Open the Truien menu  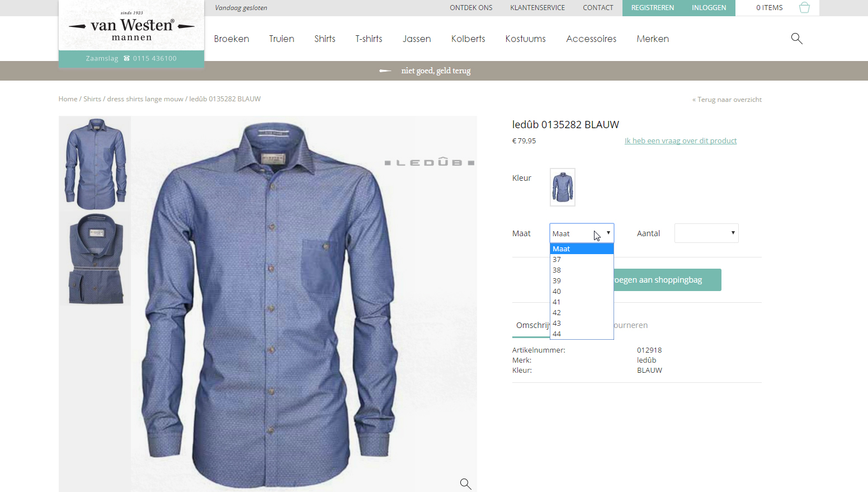[x=281, y=39]
